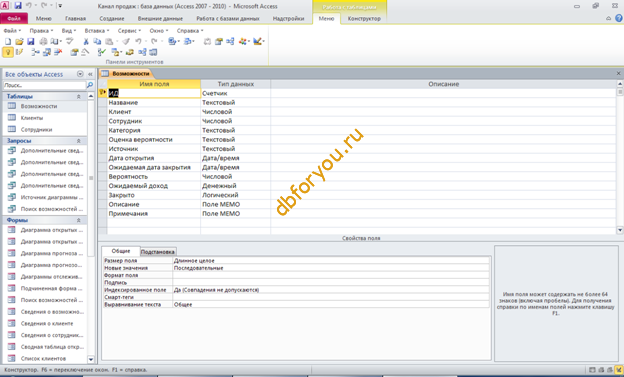624x377 pixels.
Task: Select the Источник диаграммы query
Action: (x=52, y=197)
